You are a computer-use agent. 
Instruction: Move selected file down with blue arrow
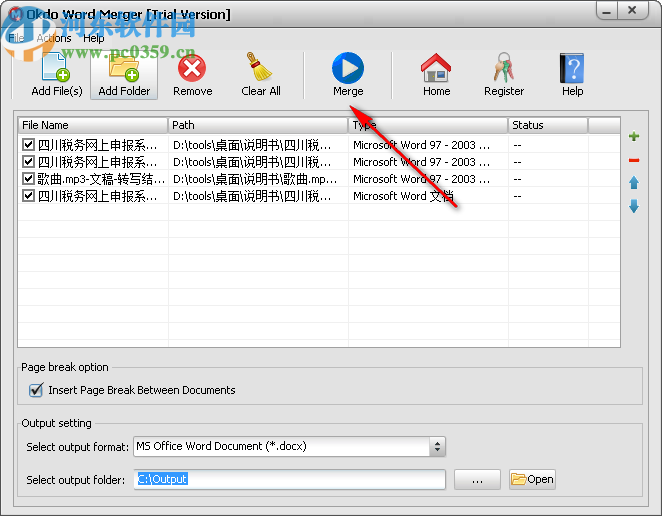pyautogui.click(x=634, y=206)
